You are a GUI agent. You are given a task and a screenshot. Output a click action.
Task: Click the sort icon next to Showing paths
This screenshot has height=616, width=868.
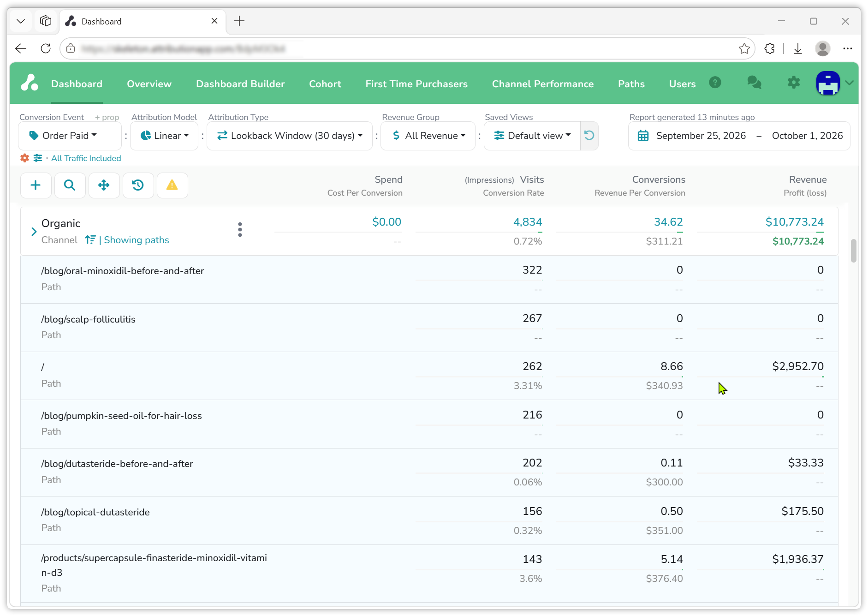90,240
